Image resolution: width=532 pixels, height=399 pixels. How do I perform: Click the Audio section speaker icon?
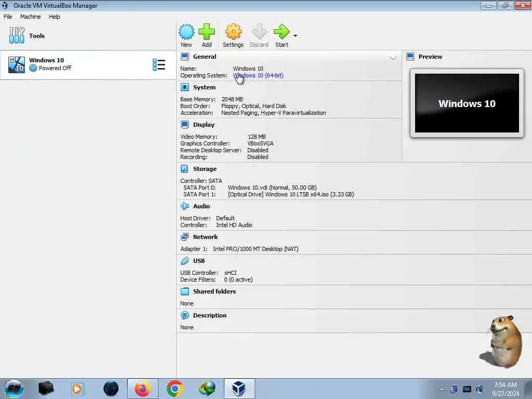(x=185, y=206)
